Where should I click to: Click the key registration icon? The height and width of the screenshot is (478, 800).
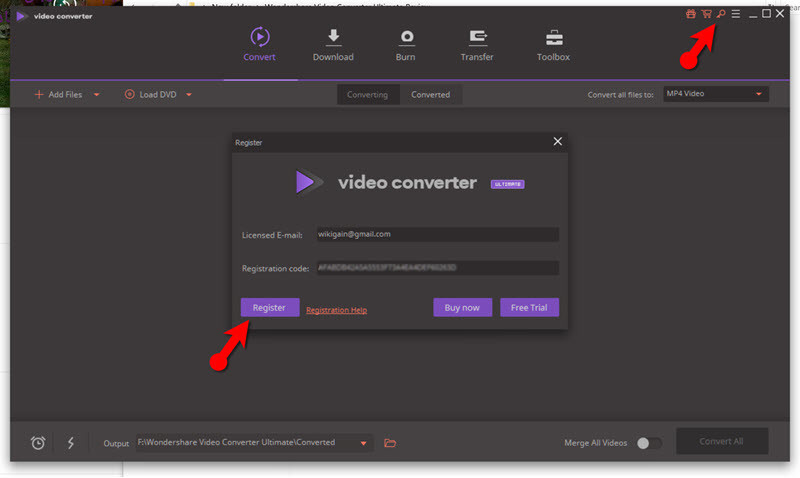pos(720,14)
